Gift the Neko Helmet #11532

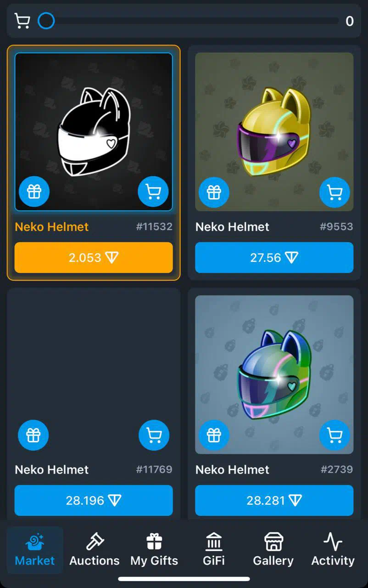coord(34,192)
